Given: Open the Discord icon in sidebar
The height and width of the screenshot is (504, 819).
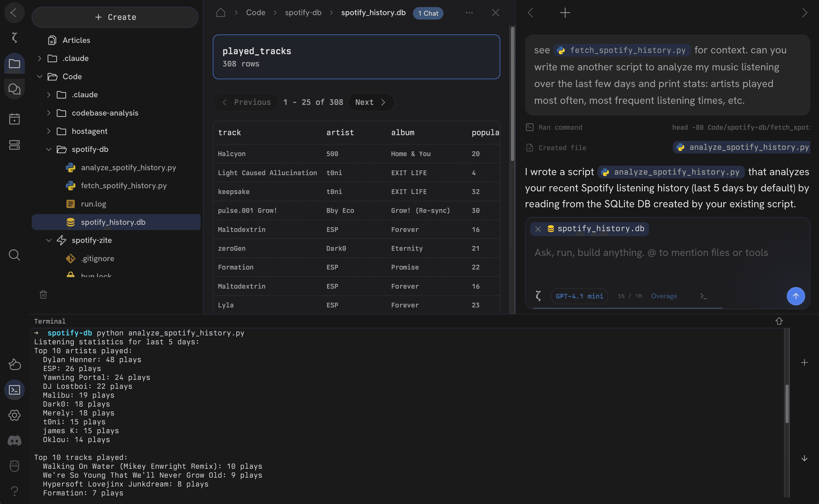Looking at the screenshot, I should click(14, 441).
